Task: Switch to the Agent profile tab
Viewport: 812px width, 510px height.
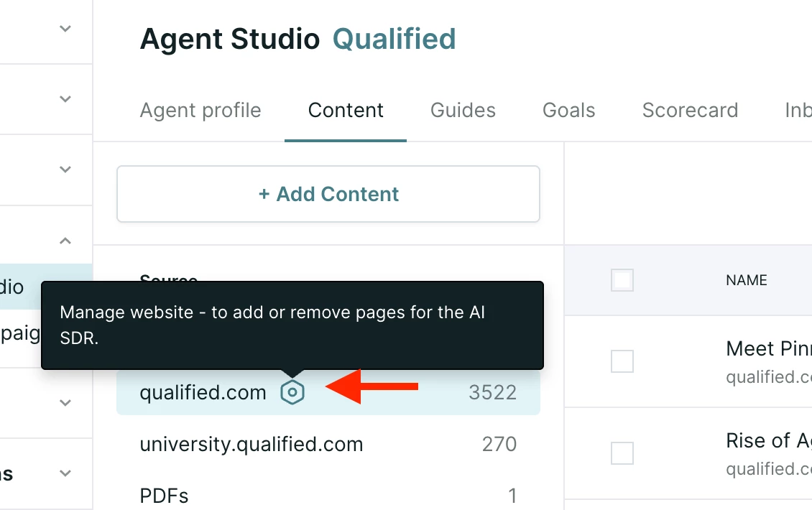Action: 200,111
